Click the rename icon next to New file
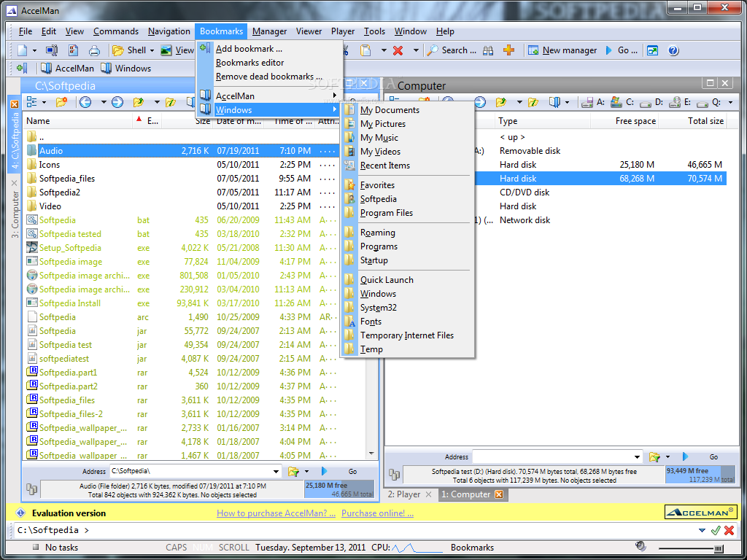Viewport: 747px width, 560px height. (x=52, y=50)
